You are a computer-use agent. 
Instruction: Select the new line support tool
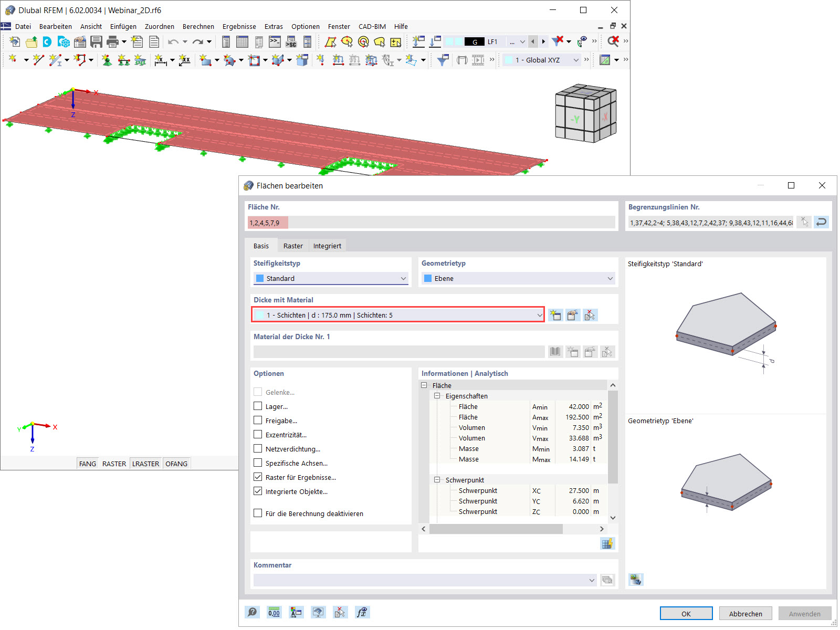pyautogui.click(x=123, y=60)
